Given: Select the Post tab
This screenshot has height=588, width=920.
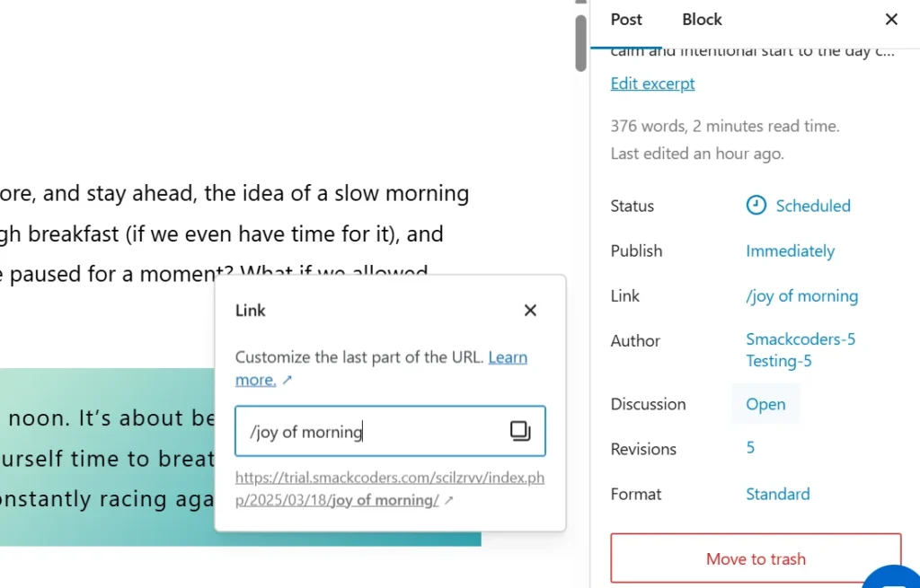Looking at the screenshot, I should tap(626, 20).
